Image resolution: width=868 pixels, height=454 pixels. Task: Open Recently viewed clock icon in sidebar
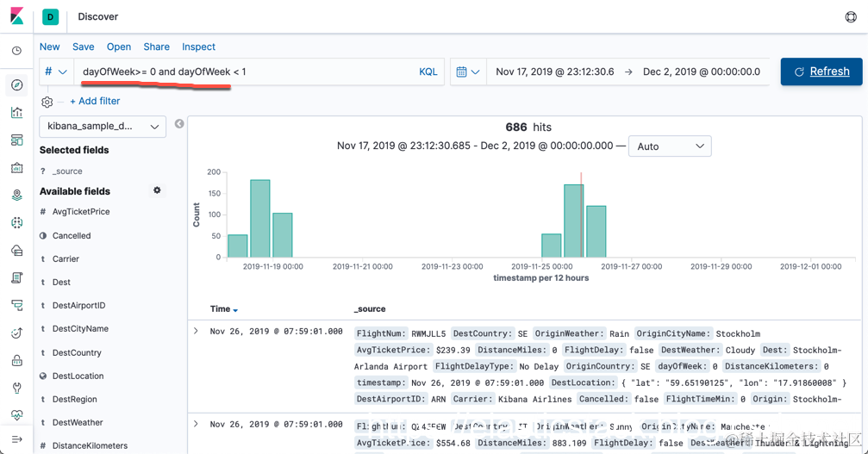[x=17, y=51]
